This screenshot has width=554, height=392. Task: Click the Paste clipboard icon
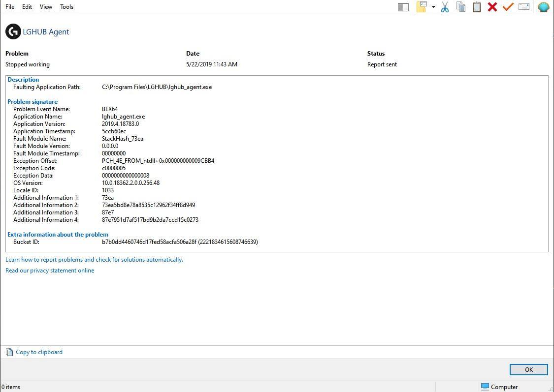point(477,7)
